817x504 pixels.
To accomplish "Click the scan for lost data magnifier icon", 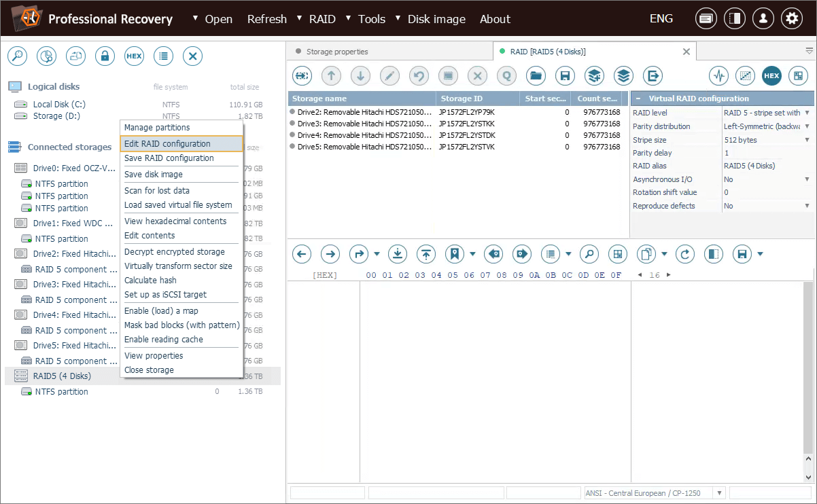I will pos(17,56).
